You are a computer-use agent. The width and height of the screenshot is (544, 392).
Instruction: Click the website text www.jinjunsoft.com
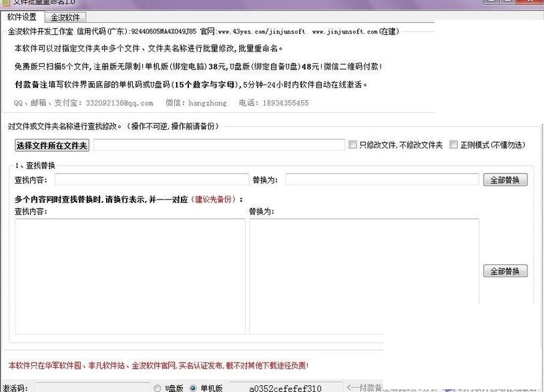(x=345, y=31)
